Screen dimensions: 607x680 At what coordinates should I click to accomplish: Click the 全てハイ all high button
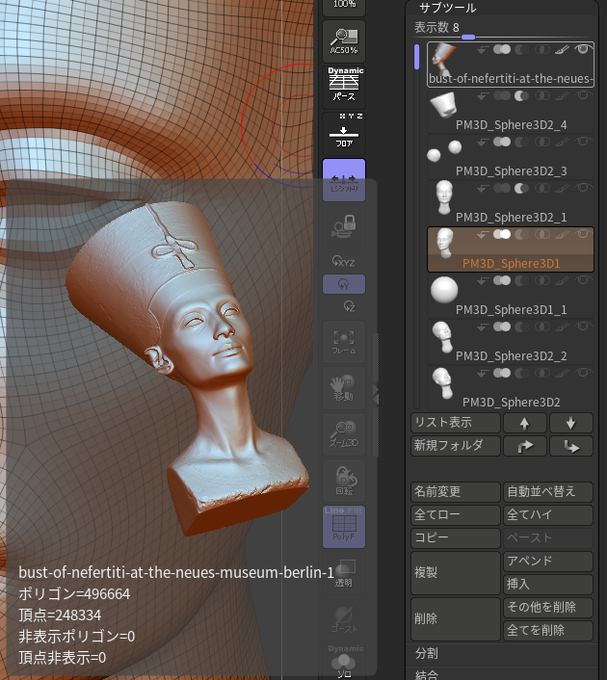(x=548, y=515)
